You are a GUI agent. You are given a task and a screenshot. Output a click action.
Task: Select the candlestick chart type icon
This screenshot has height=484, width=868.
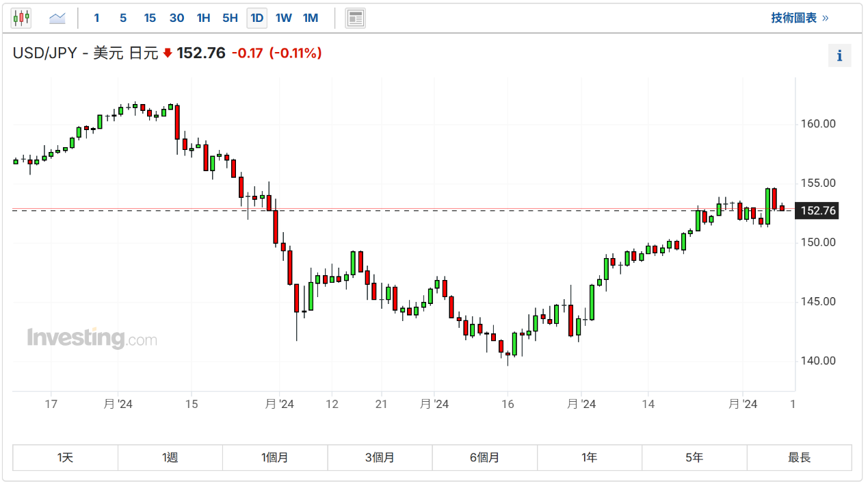21,18
